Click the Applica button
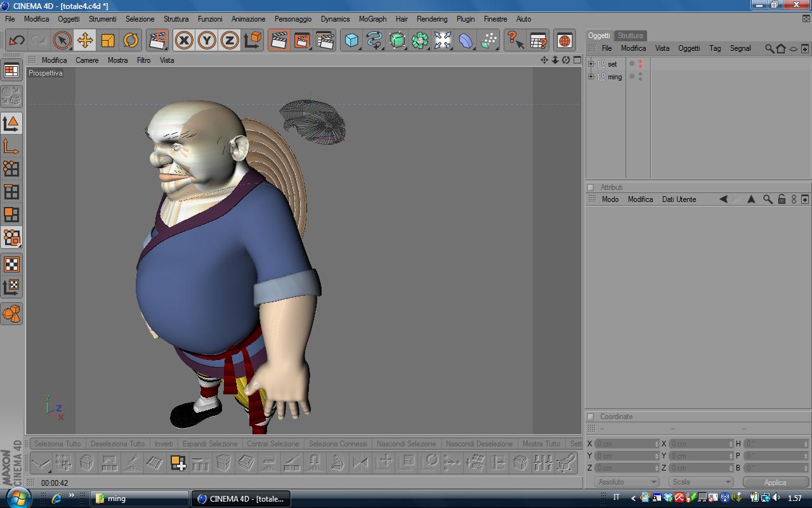The width and height of the screenshot is (812, 508). (775, 482)
